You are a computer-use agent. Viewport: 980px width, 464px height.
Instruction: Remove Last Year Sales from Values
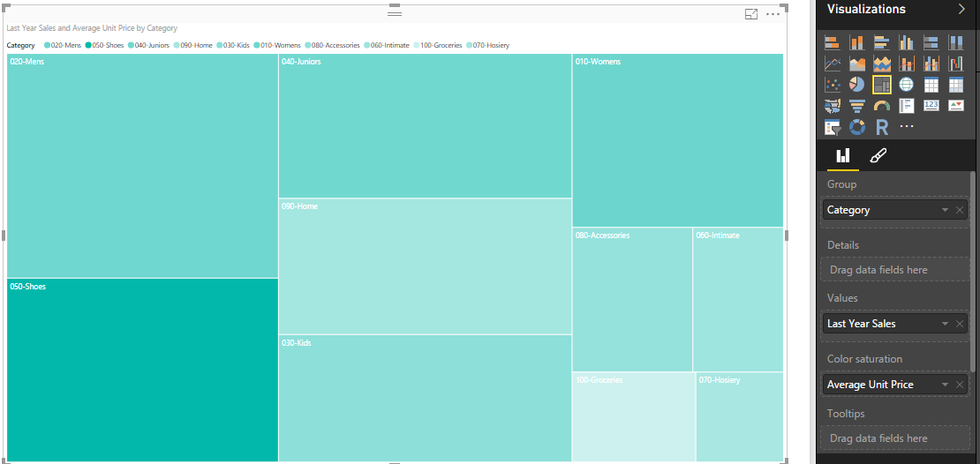(x=960, y=324)
